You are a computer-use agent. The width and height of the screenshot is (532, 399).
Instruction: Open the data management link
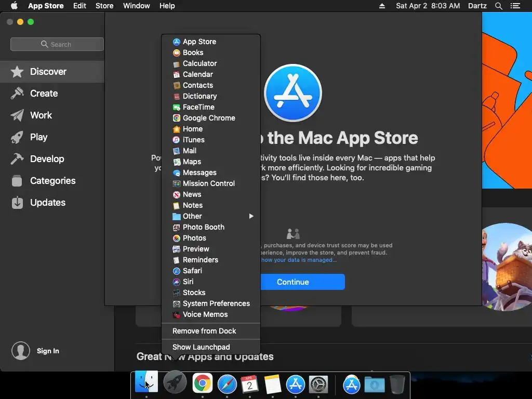pos(299,260)
